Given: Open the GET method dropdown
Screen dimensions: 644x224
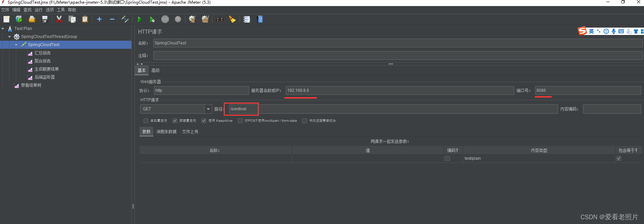Looking at the screenshot, I should pyautogui.click(x=208, y=109).
